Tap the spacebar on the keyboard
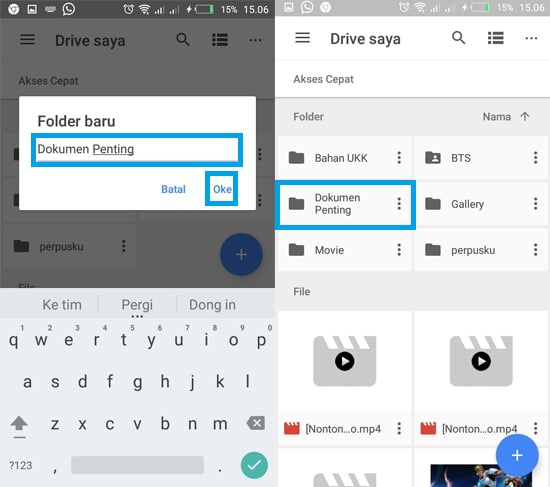 tap(137, 465)
